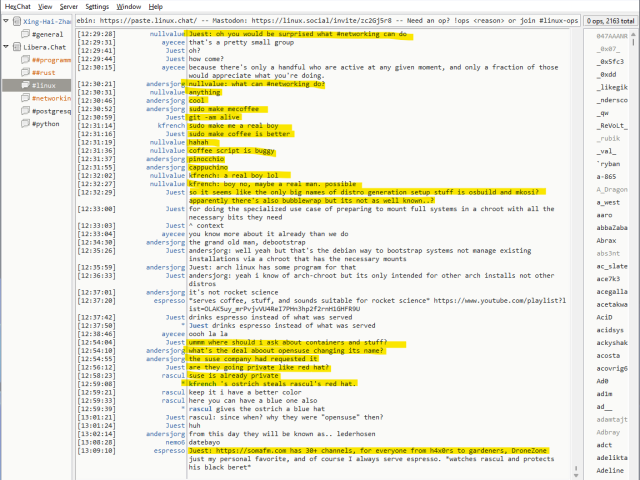Click the ##rust channel icon
The height and width of the screenshot is (480, 640).
24,73
